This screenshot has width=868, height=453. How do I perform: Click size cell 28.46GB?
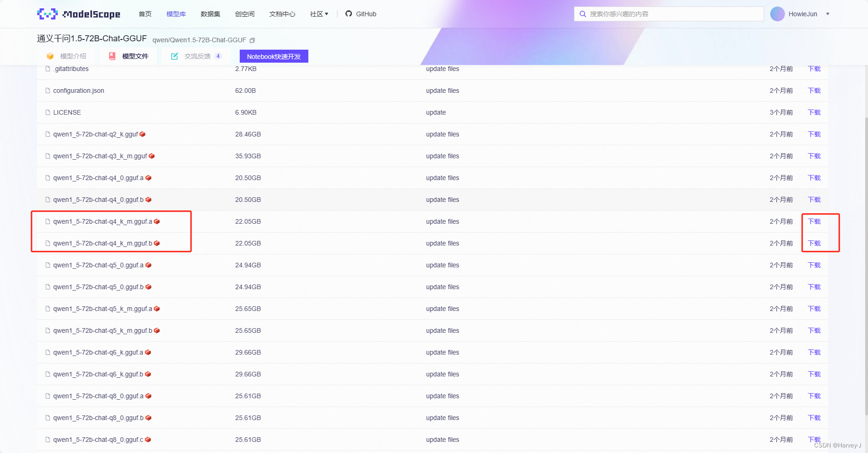coord(248,134)
